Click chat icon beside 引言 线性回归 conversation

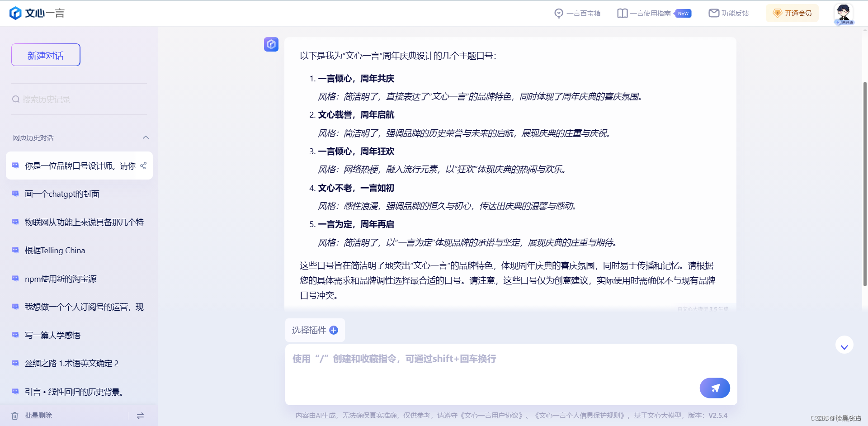pos(15,391)
